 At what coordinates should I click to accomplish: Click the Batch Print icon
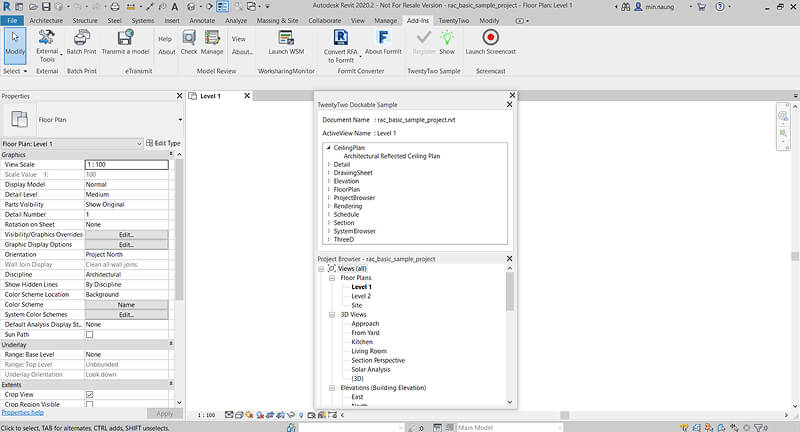point(81,39)
